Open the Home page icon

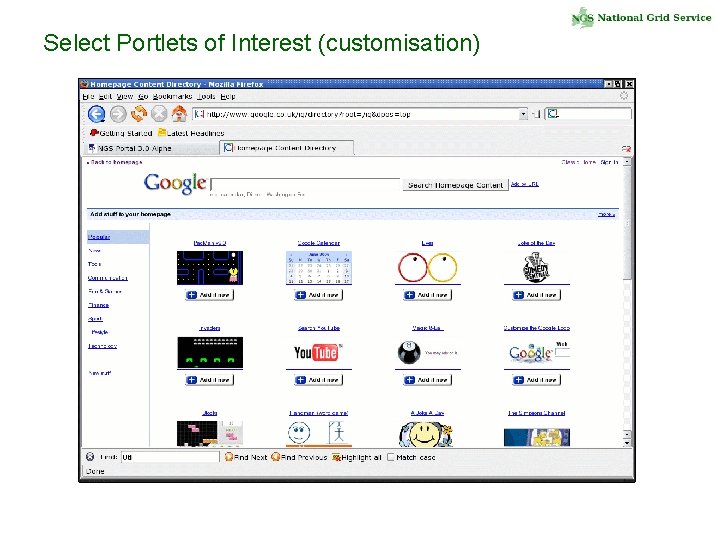coord(179,113)
